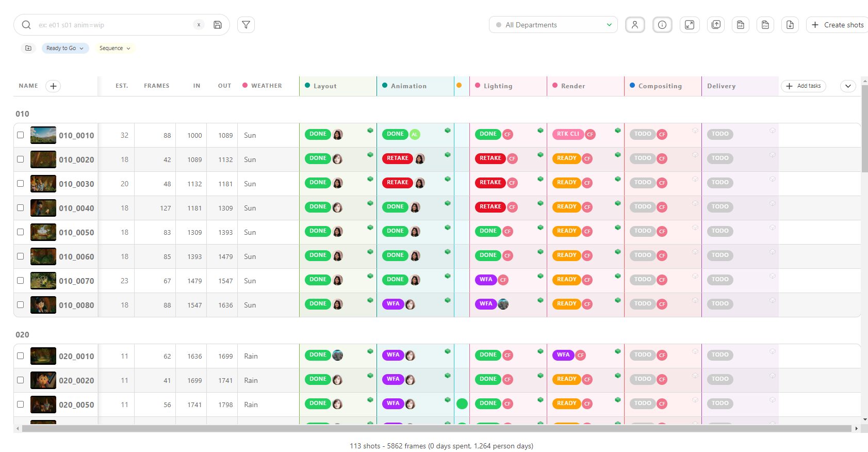
Task: Select shot 010_0040 checkbox
Action: click(20, 207)
